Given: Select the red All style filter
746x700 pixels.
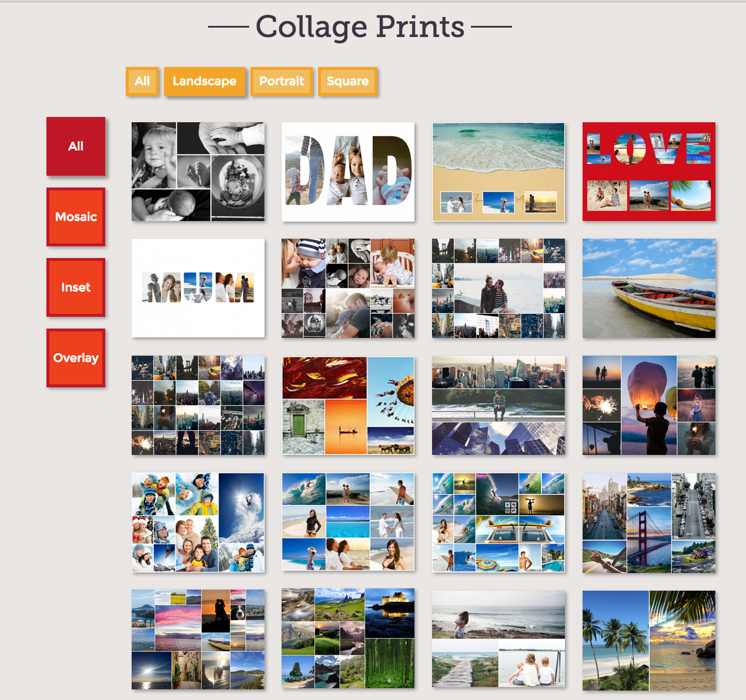Looking at the screenshot, I should (76, 146).
